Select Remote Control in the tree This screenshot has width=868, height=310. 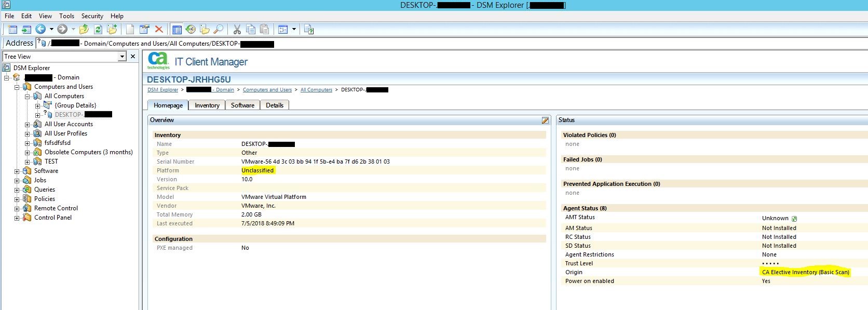56,208
